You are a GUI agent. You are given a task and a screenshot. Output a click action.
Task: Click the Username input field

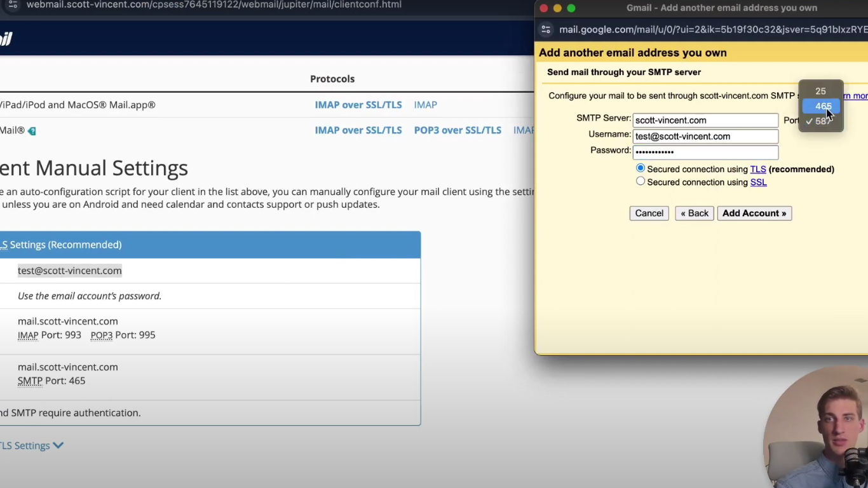[705, 136]
